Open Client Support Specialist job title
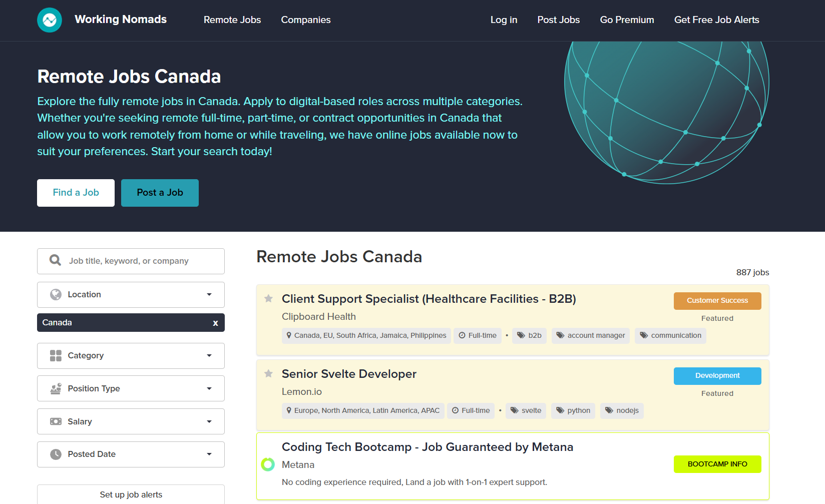 [x=429, y=299]
